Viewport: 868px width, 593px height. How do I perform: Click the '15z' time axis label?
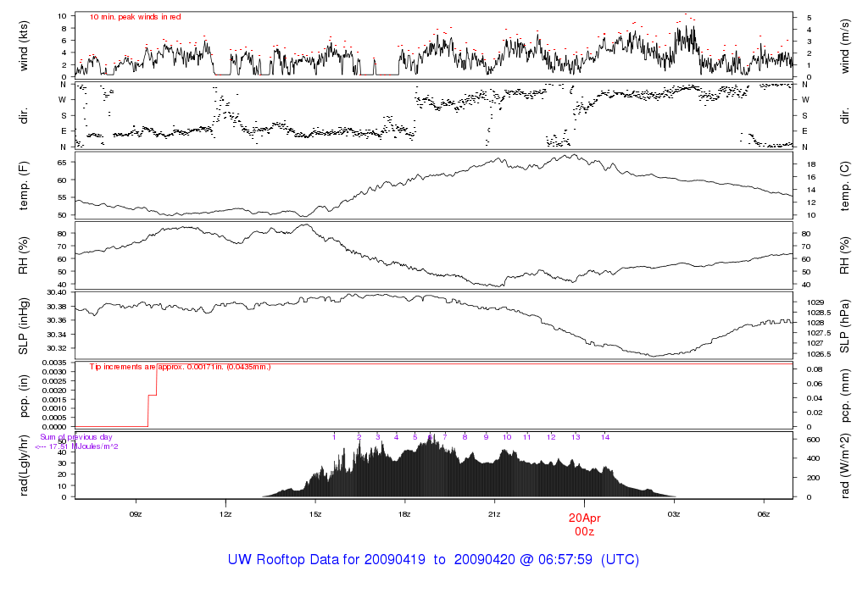click(x=315, y=514)
